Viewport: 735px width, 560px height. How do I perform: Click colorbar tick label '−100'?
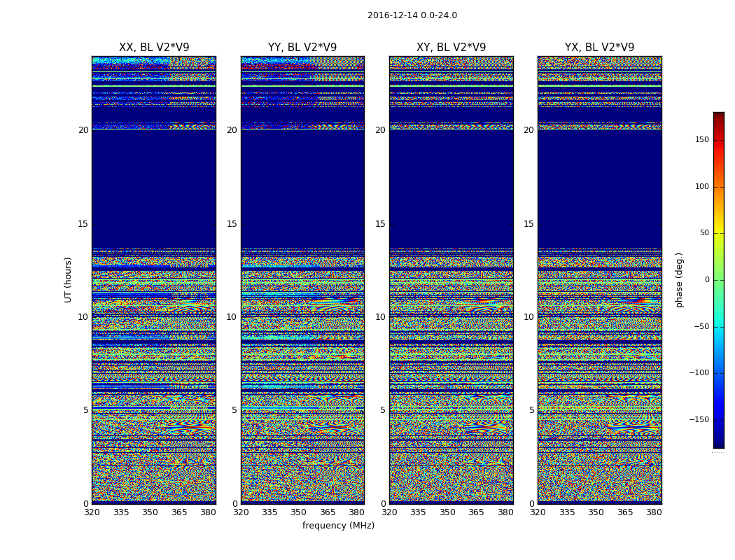coord(699,373)
